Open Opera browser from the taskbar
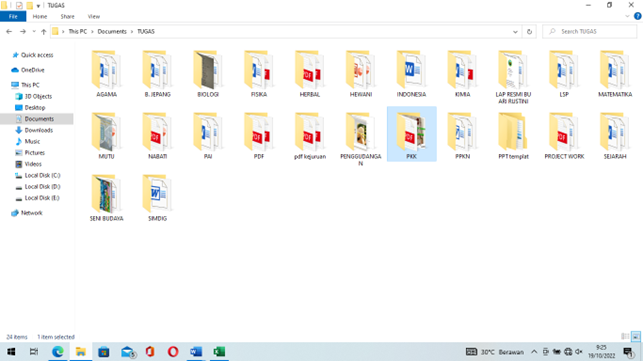This screenshot has width=643, height=361. (x=173, y=352)
